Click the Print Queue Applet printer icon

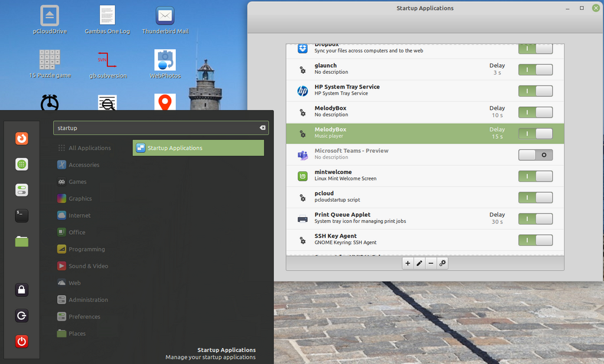point(303,219)
